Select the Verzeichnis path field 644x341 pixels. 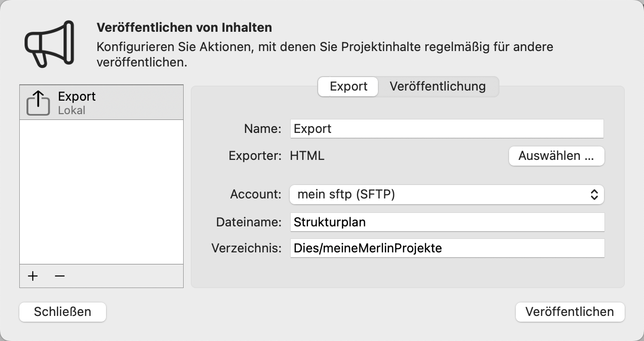[446, 248]
